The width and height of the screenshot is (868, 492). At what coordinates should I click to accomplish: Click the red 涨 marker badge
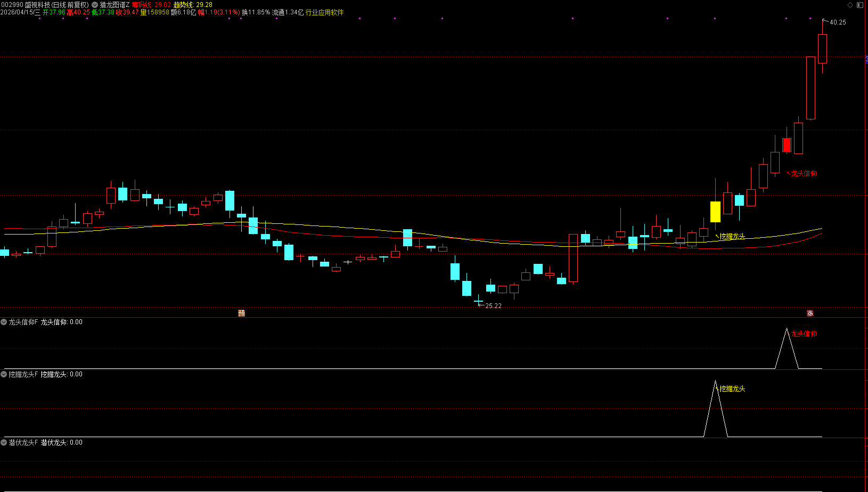point(810,313)
